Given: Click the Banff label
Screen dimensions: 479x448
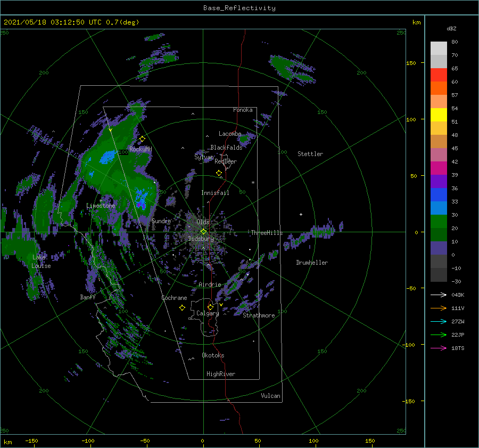Looking at the screenshot, I should tap(88, 297).
